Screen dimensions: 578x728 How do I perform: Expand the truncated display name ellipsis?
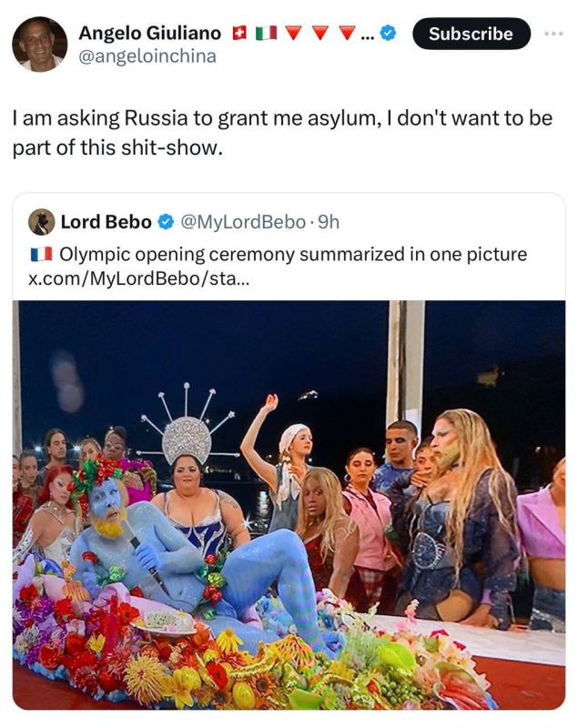[365, 34]
